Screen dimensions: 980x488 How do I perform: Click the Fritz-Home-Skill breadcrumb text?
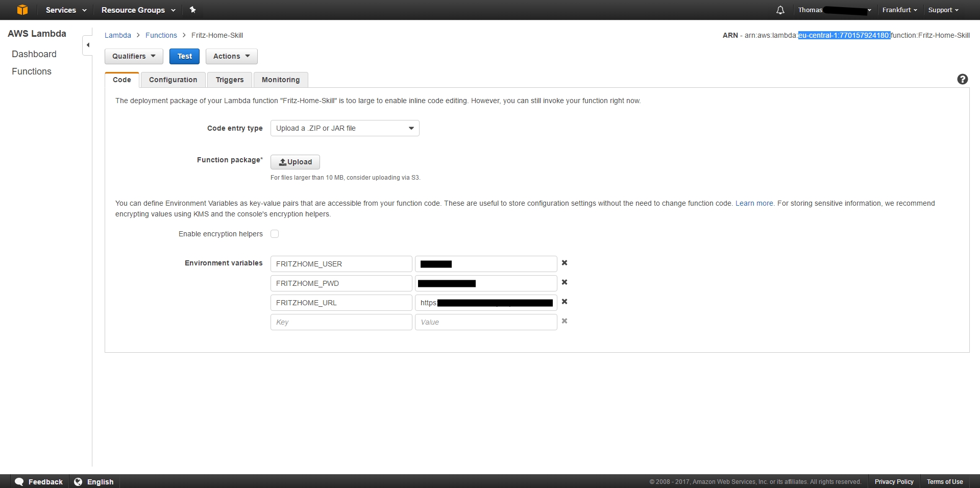217,35
